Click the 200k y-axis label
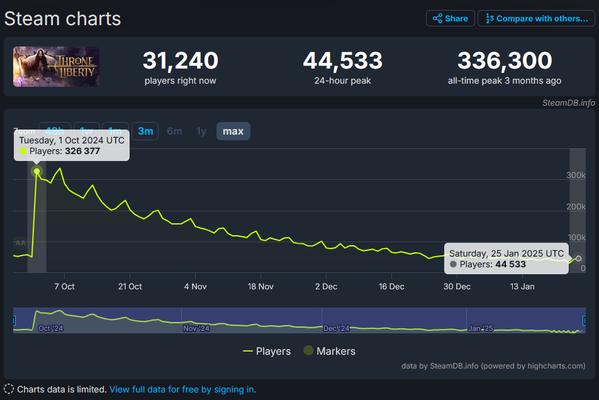Screen dimensions: 599x400 tap(576, 207)
